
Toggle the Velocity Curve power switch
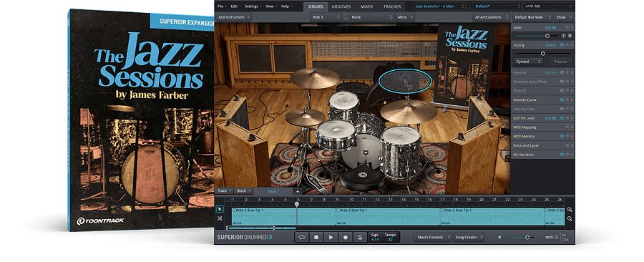(x=562, y=100)
